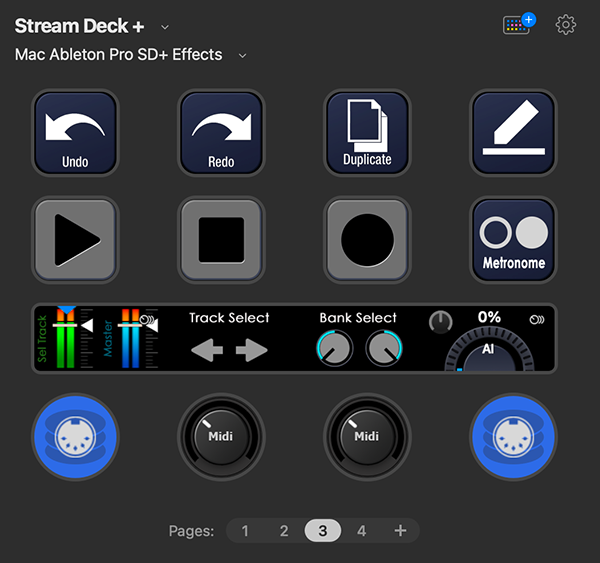Viewport: 600px width, 563px height.
Task: Select the first blue MIDI connector dial
Action: (75, 437)
